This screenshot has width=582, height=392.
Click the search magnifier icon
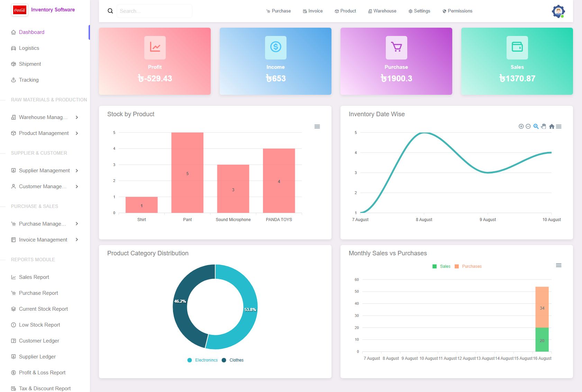pos(110,11)
